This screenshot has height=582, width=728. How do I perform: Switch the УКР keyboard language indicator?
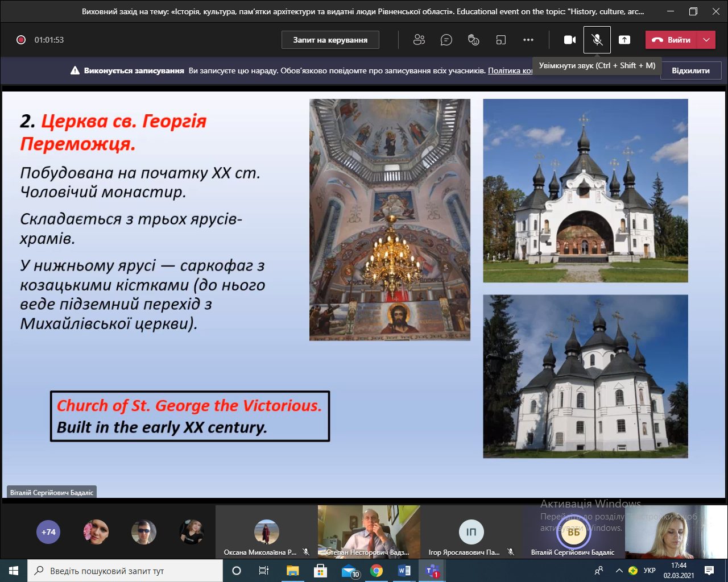pos(649,570)
